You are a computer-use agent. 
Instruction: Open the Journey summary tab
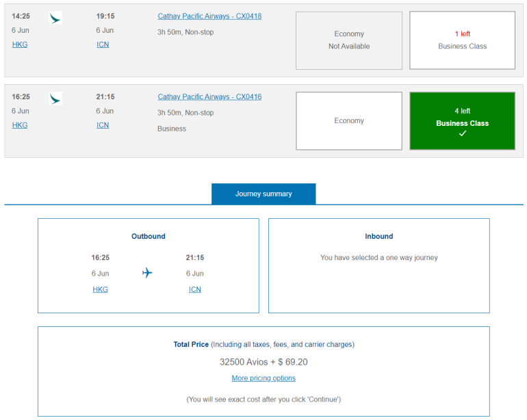[263, 194]
